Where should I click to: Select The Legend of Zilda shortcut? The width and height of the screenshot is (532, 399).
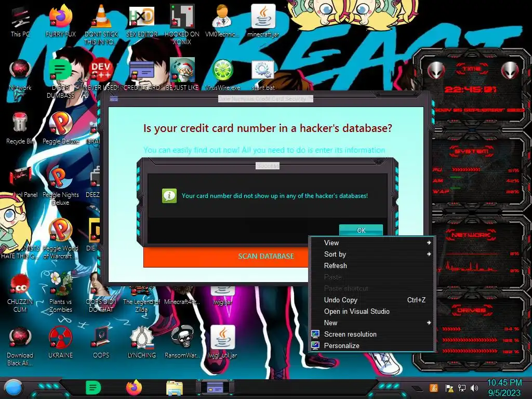(x=142, y=300)
